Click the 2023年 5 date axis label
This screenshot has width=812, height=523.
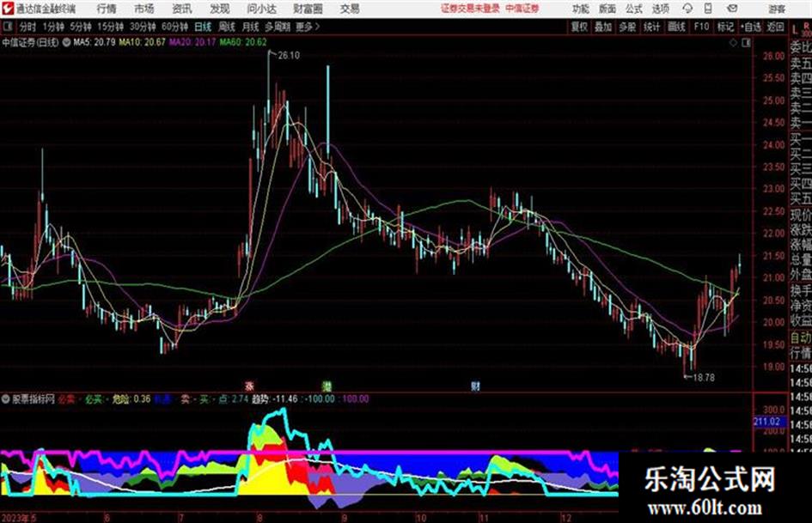point(19,517)
